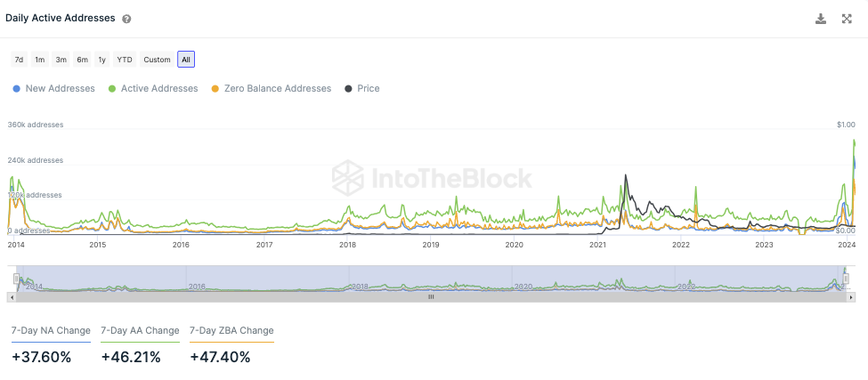Select the 7d time range
The image size is (868, 380).
click(19, 60)
